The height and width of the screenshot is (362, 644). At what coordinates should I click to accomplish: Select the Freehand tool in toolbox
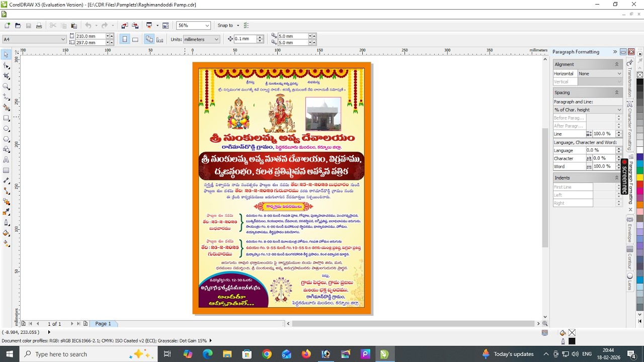click(x=6, y=97)
